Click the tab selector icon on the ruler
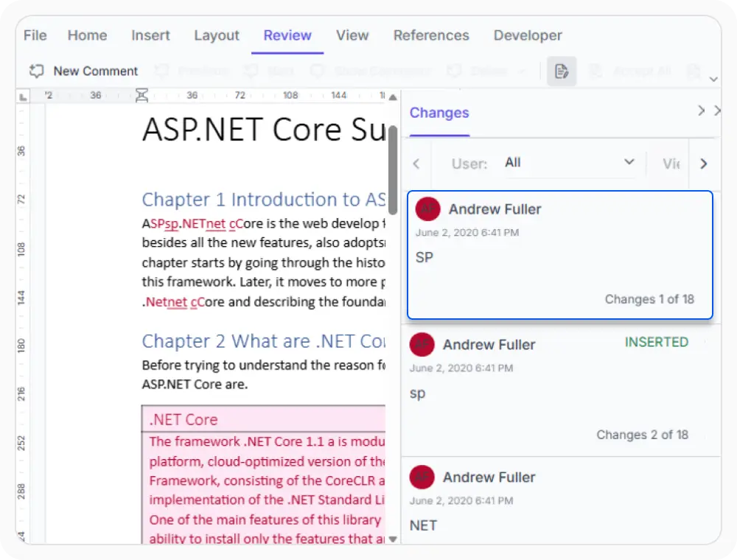Screen dimensions: 737x560 click(x=23, y=97)
